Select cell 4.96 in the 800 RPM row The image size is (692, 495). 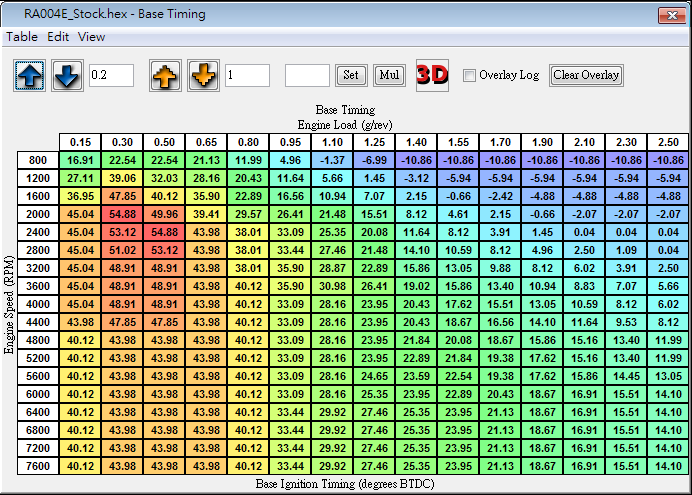click(x=290, y=160)
